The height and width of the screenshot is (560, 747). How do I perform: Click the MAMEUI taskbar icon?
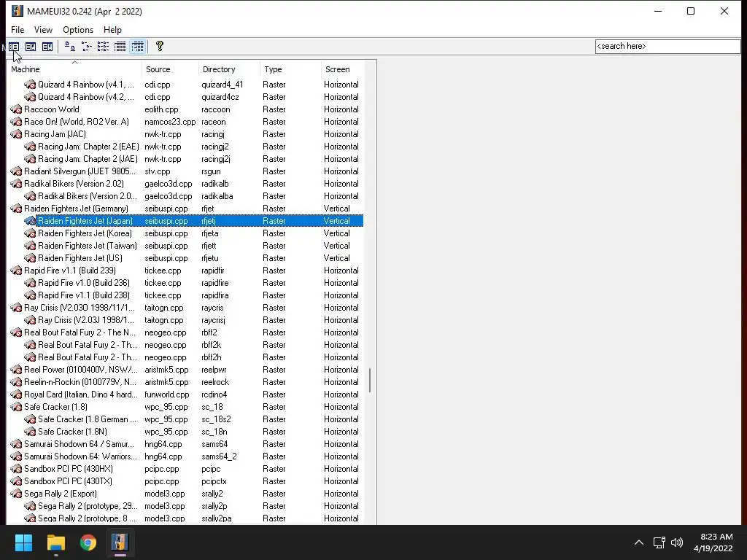tap(120, 542)
